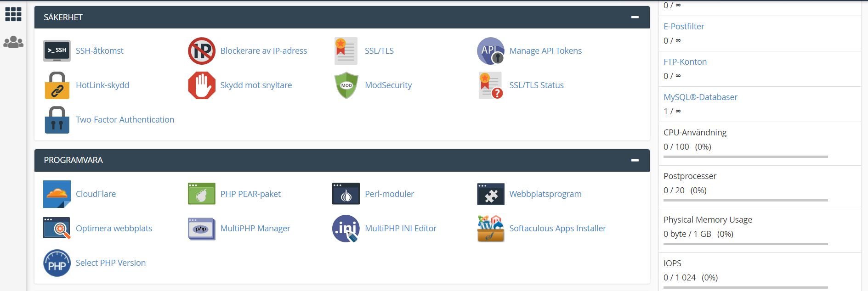
Task: Open the sidebar home grid icon
Action: (x=13, y=14)
